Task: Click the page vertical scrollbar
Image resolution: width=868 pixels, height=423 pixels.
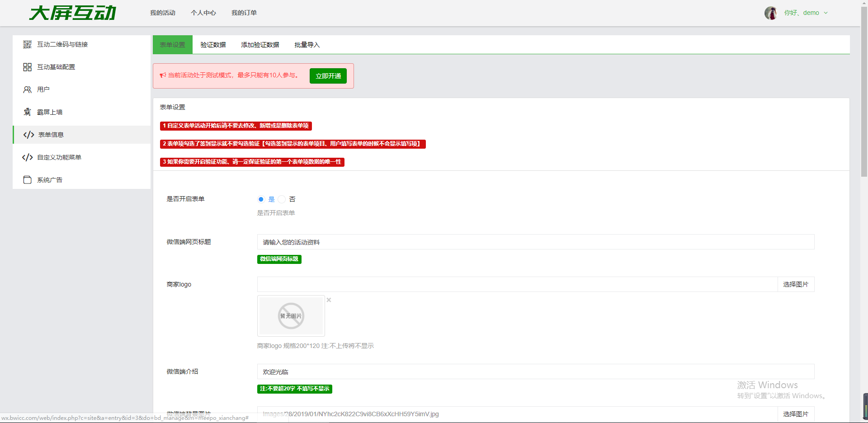Action: 864,90
